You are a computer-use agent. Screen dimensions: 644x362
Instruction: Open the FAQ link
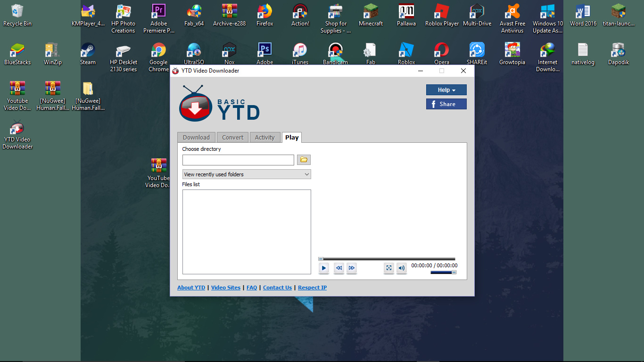pyautogui.click(x=252, y=288)
